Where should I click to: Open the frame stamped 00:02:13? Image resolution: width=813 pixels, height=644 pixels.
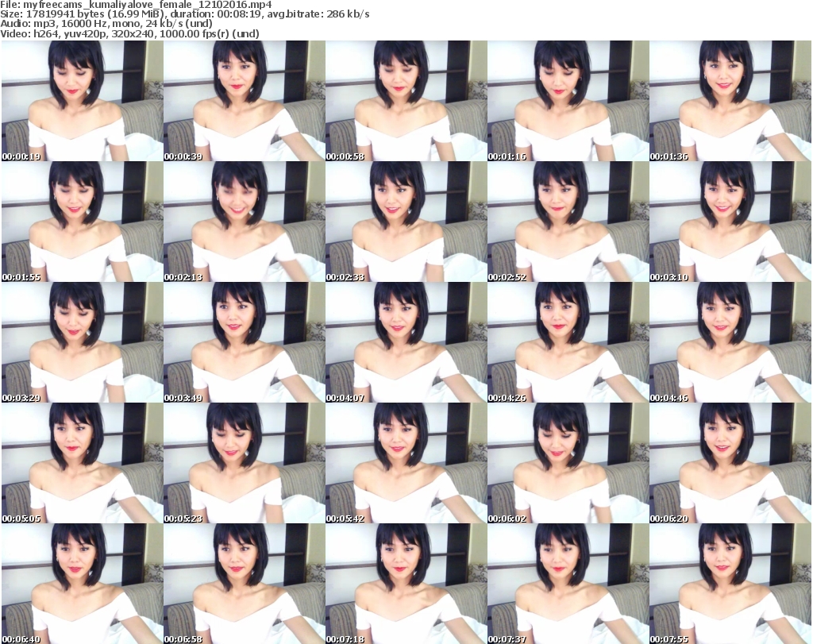(245, 222)
